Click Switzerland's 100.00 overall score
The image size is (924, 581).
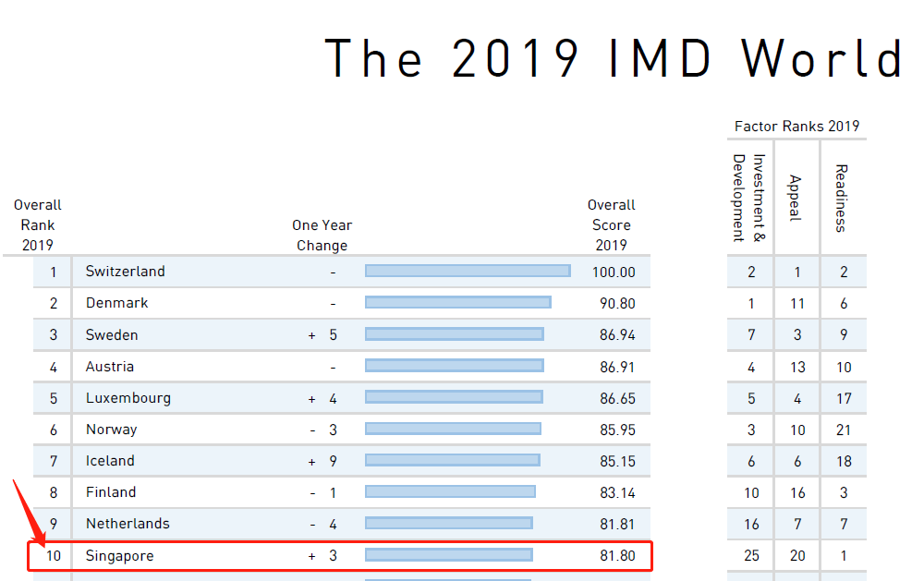[x=616, y=272]
